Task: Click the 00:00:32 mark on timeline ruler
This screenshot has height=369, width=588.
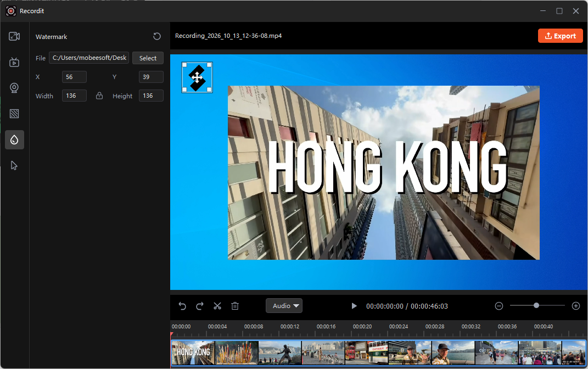Action: [471, 327]
